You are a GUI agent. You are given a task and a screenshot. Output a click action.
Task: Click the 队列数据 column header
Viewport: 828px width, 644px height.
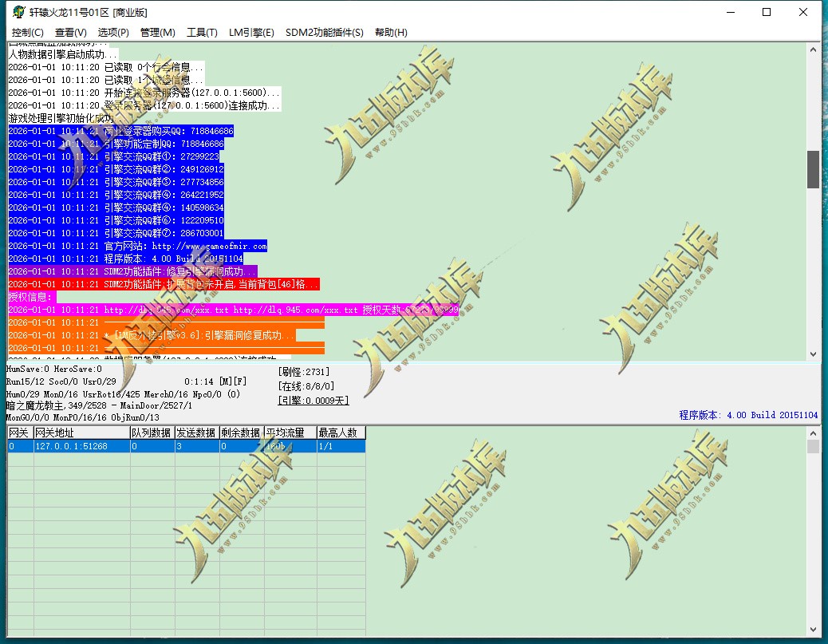[x=152, y=433]
